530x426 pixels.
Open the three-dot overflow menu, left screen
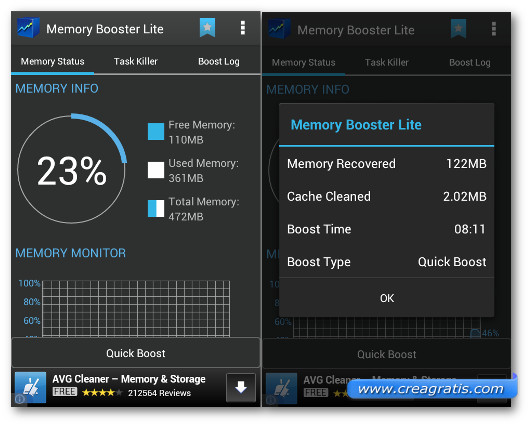click(x=243, y=28)
